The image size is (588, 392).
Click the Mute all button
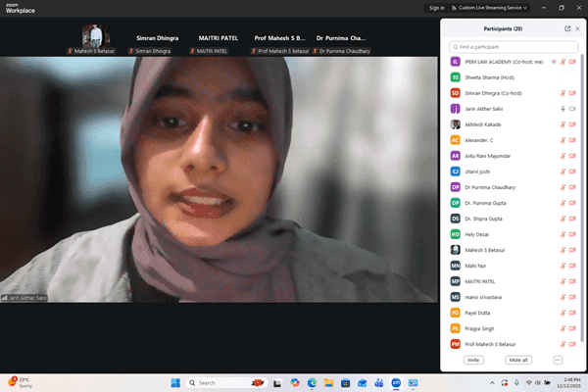click(518, 360)
